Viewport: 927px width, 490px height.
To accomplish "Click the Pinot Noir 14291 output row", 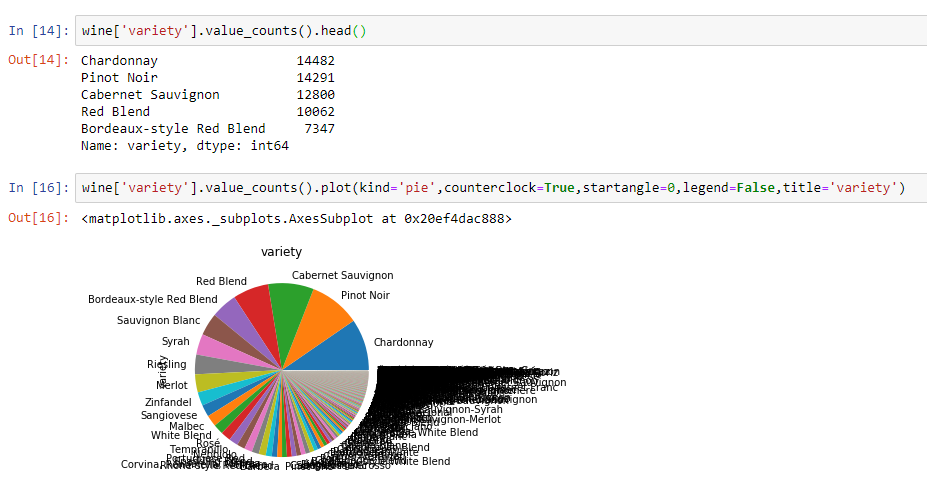I will pos(208,78).
